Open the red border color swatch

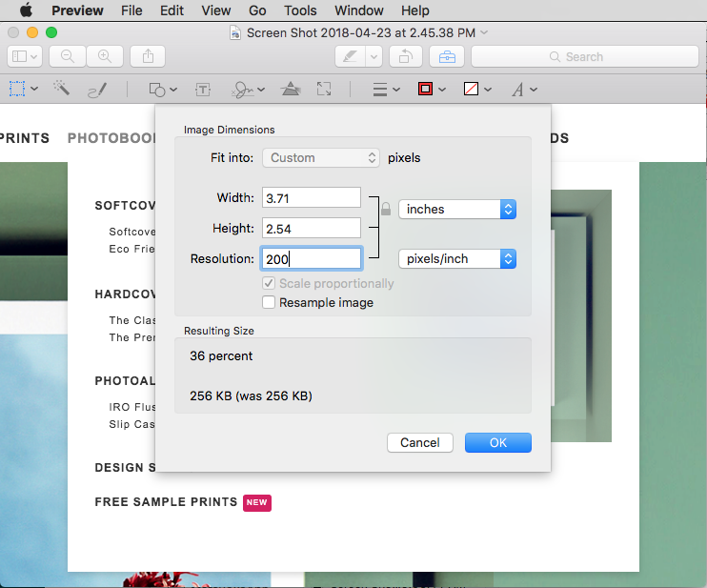coord(426,89)
